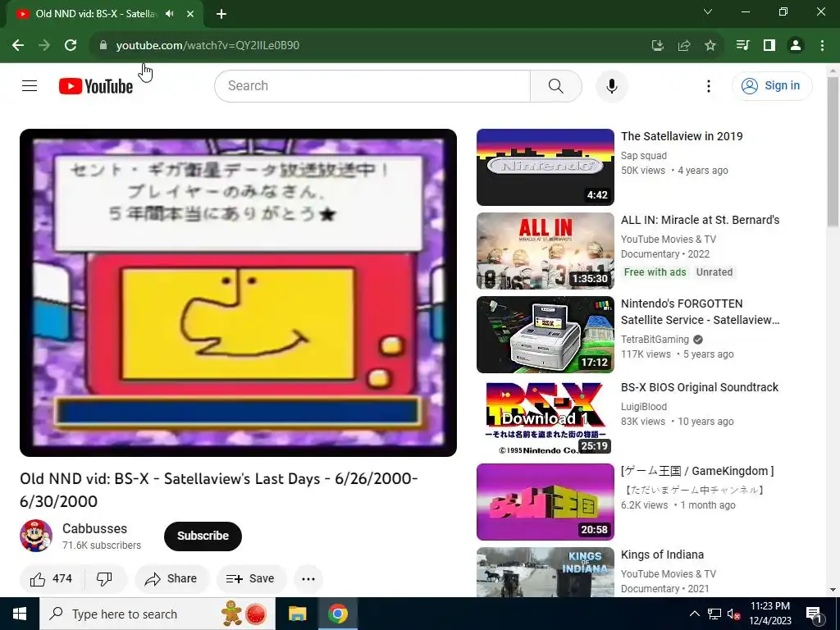Mute tab via speaker icon on tab

click(x=170, y=14)
